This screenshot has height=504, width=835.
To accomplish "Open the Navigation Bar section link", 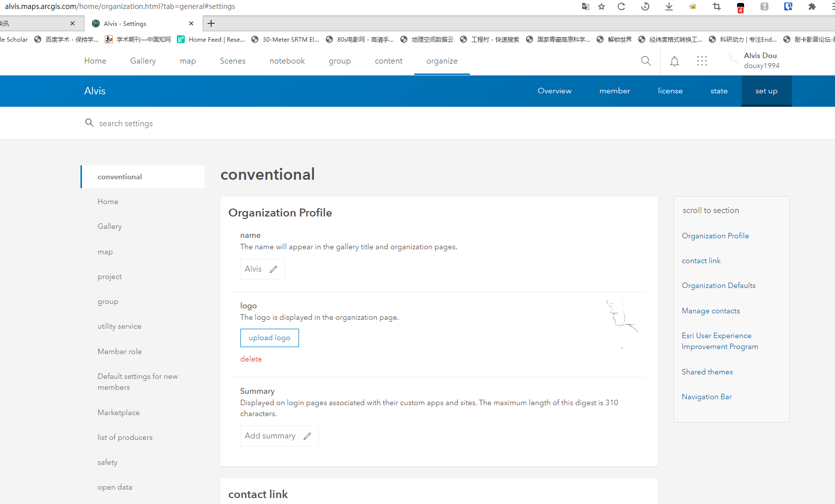I will (706, 396).
